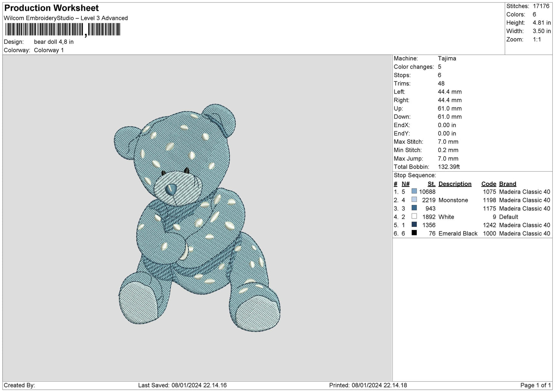Click the Moonstone color swatch
The width and height of the screenshot is (555, 392).
414,200
